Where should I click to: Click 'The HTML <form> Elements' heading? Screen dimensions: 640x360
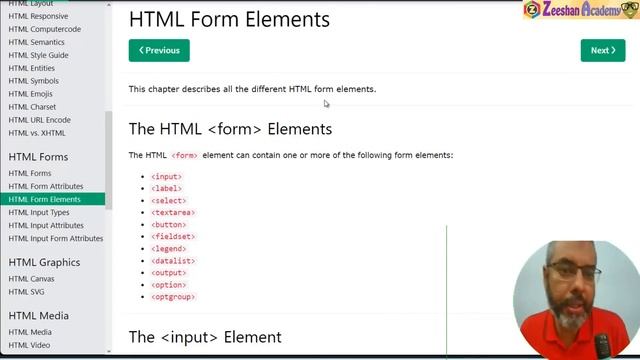230,129
